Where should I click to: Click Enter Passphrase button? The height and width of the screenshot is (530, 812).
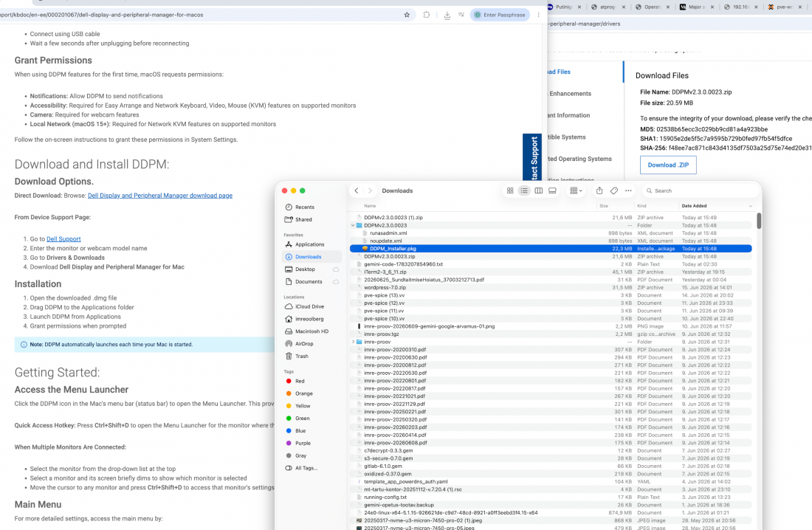(x=500, y=15)
